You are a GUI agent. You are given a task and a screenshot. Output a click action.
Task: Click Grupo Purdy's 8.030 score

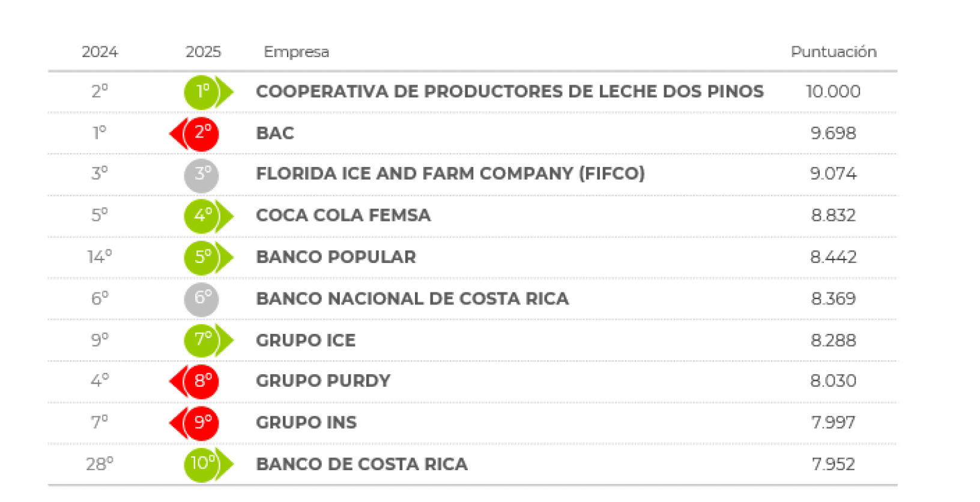[x=833, y=381]
